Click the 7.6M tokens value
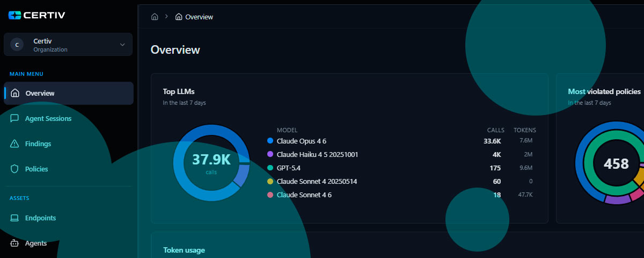644x258 pixels. click(526, 141)
